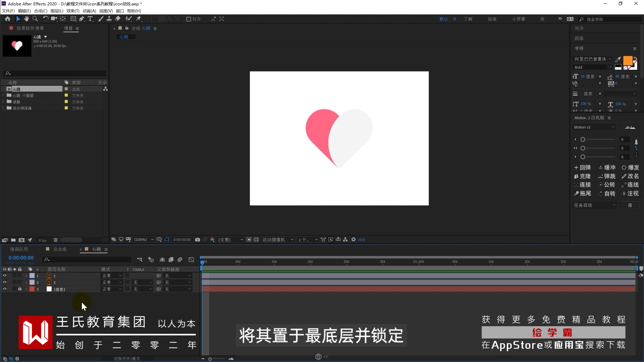This screenshot has width=644, height=362.
Task: Click the orange fill color swatch
Action: pos(627,61)
